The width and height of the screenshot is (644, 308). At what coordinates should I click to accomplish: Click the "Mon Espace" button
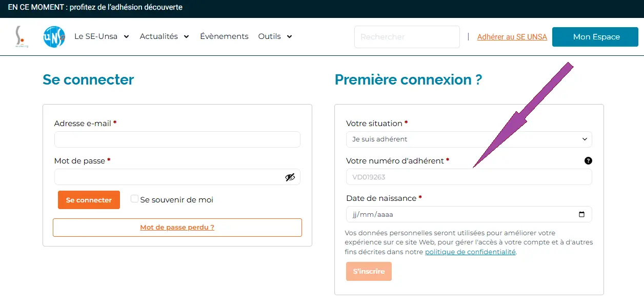coord(595,37)
